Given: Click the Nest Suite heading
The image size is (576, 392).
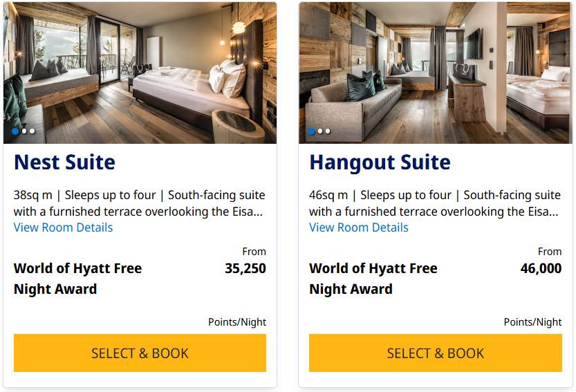Looking at the screenshot, I should (x=64, y=162).
